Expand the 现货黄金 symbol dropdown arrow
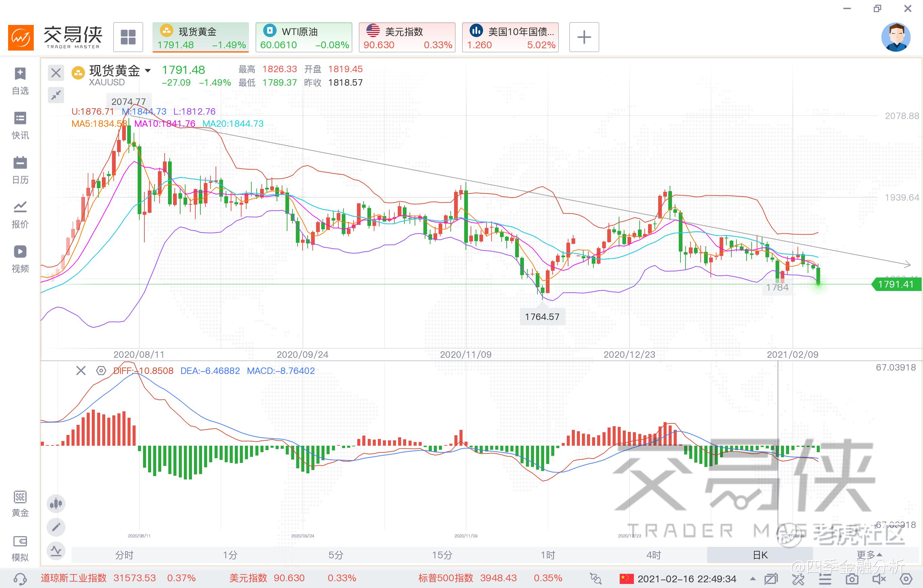 [x=147, y=70]
